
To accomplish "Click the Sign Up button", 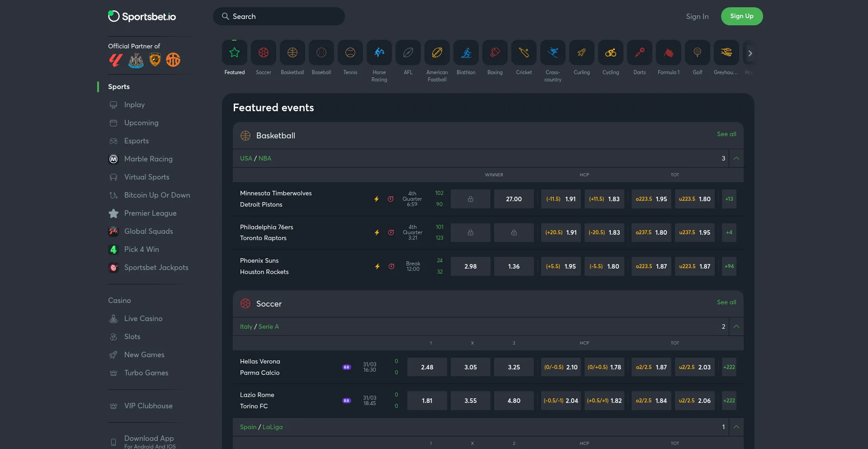I will coord(742,16).
